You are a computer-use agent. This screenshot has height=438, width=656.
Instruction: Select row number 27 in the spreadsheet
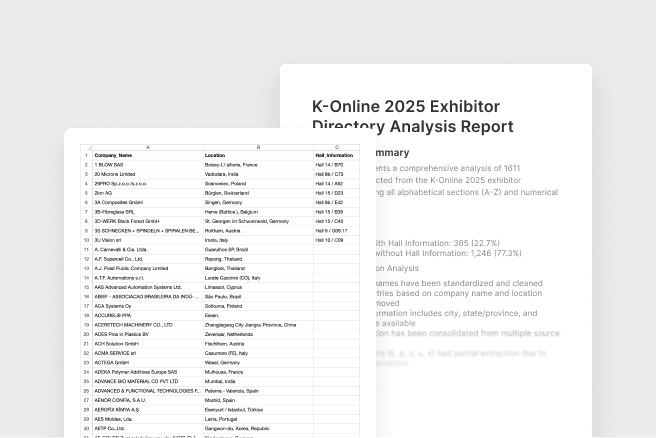pyautogui.click(x=86, y=400)
